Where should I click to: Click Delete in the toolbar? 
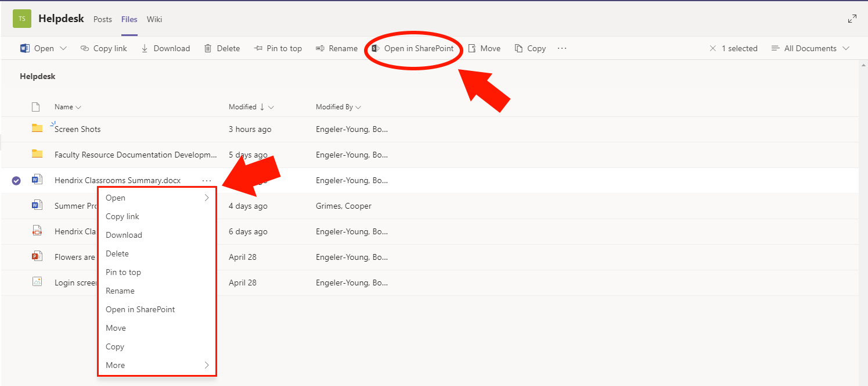(x=222, y=48)
